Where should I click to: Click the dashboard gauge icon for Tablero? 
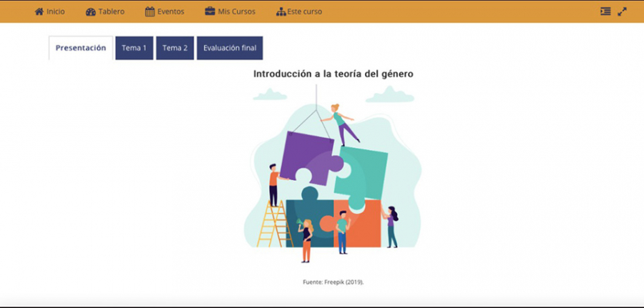[x=91, y=12]
